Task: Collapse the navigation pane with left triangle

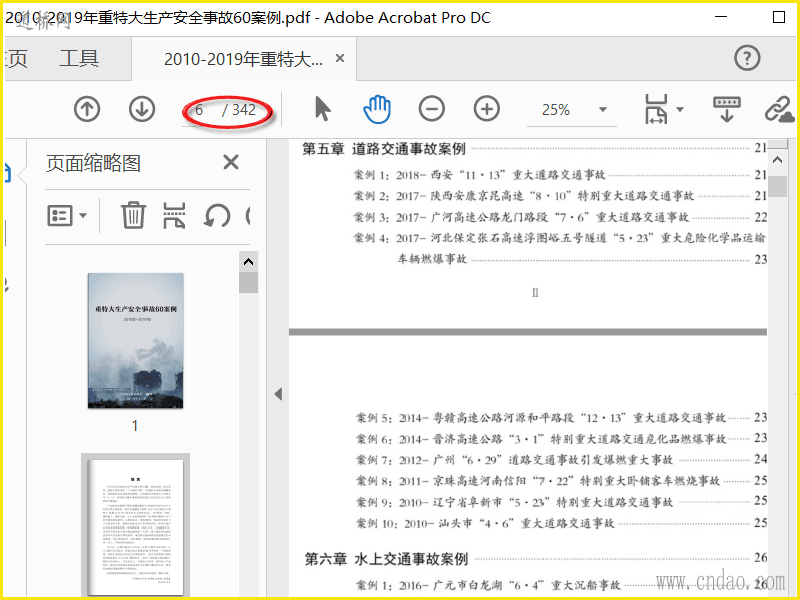Action: pyautogui.click(x=278, y=394)
